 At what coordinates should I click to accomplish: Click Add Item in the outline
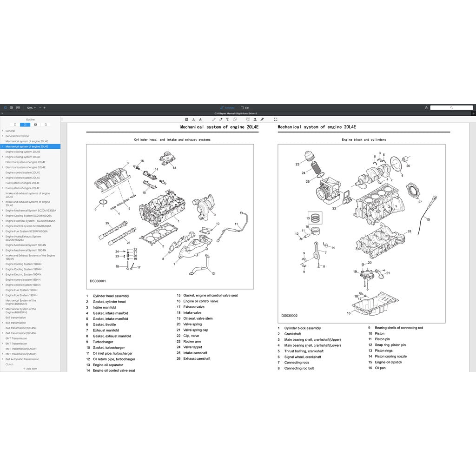(31, 368)
